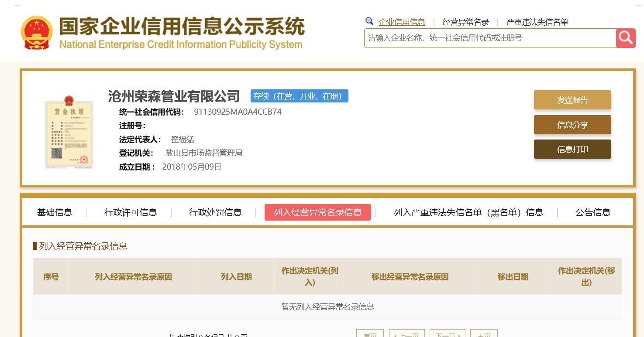Click the 移出日期 column header
The height and width of the screenshot is (337, 644).
[x=513, y=276]
